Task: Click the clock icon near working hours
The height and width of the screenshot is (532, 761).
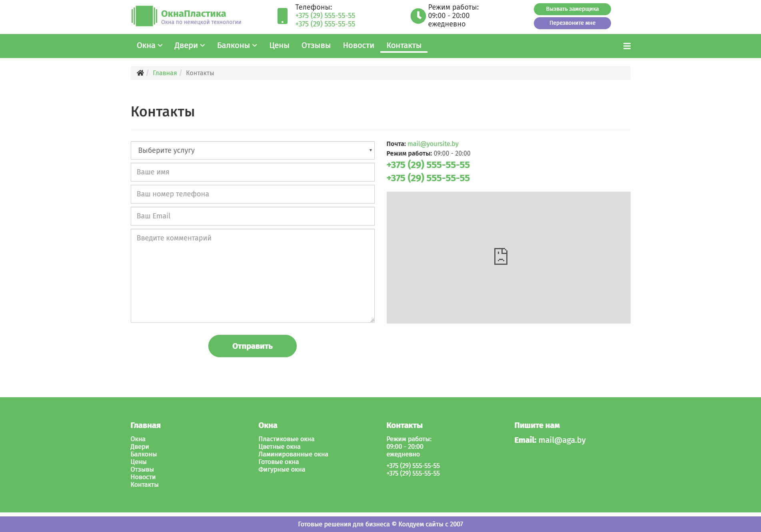Action: [x=418, y=16]
